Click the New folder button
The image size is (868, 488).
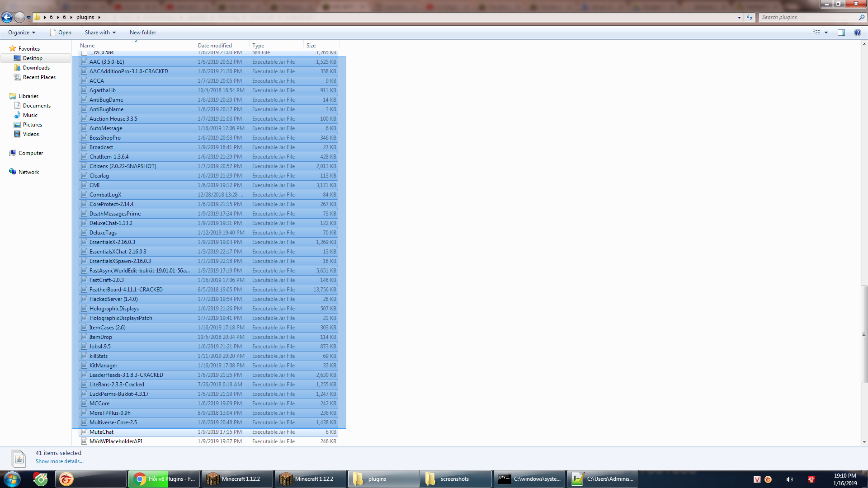[142, 33]
